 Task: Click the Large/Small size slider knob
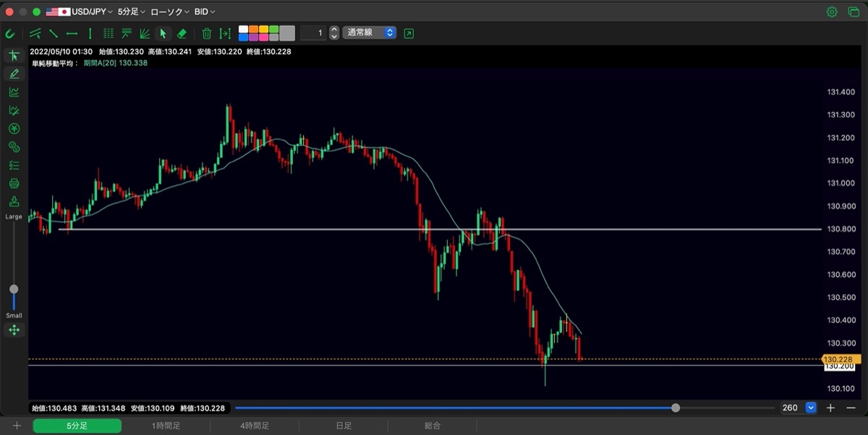pos(14,289)
